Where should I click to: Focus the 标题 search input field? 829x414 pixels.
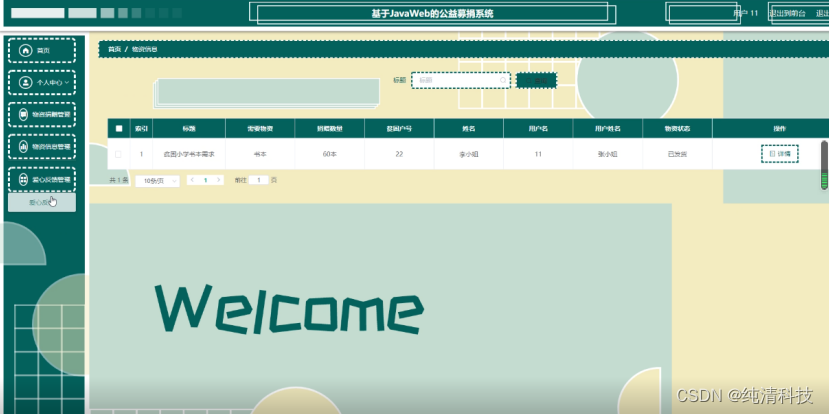(460, 80)
